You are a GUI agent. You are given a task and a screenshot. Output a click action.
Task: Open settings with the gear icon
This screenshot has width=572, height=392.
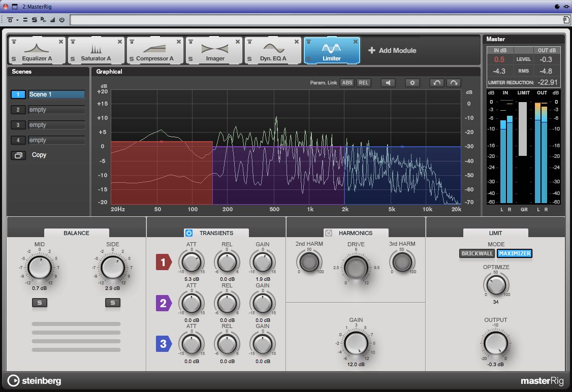412,83
